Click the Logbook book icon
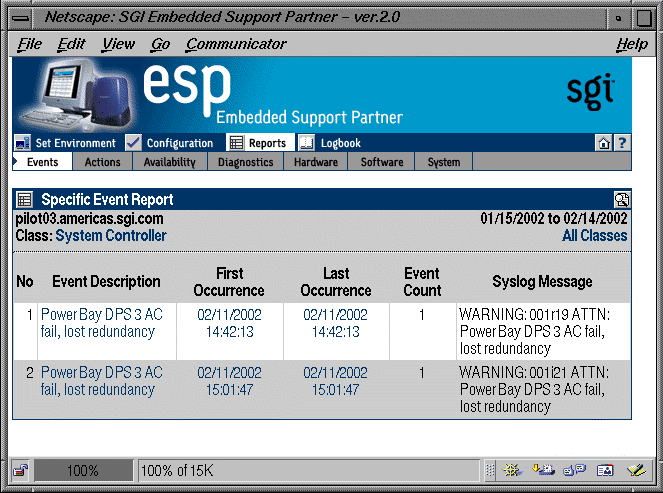The width and height of the screenshot is (663, 493). 307,143
